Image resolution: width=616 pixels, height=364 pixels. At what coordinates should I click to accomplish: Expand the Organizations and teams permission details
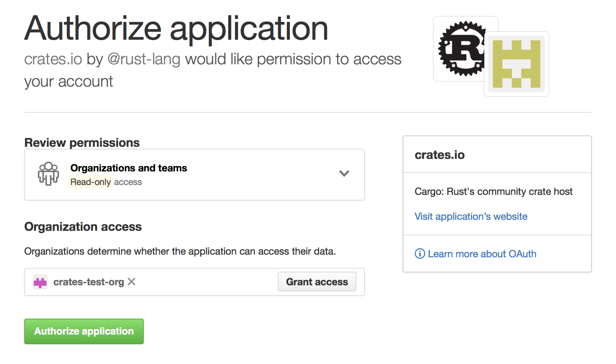click(344, 174)
